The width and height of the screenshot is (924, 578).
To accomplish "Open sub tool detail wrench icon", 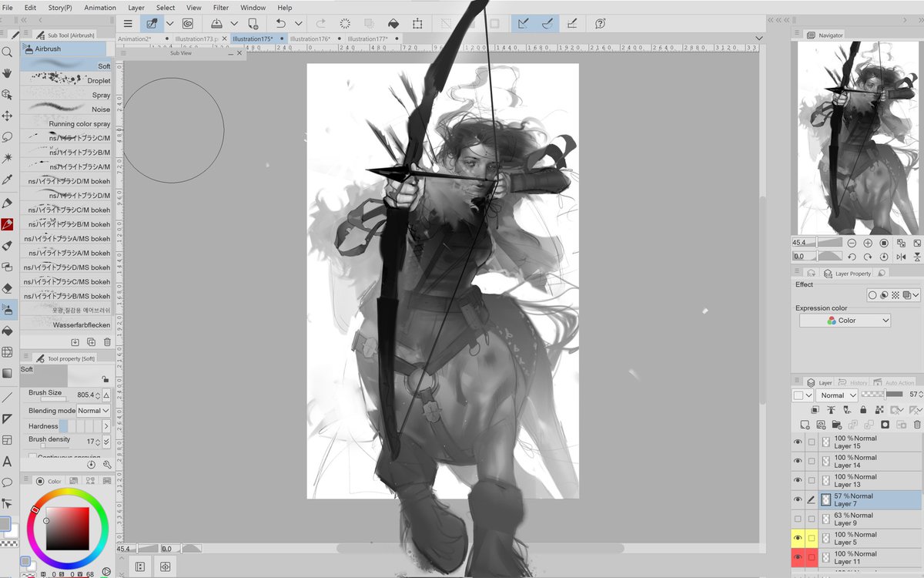I will click(107, 465).
